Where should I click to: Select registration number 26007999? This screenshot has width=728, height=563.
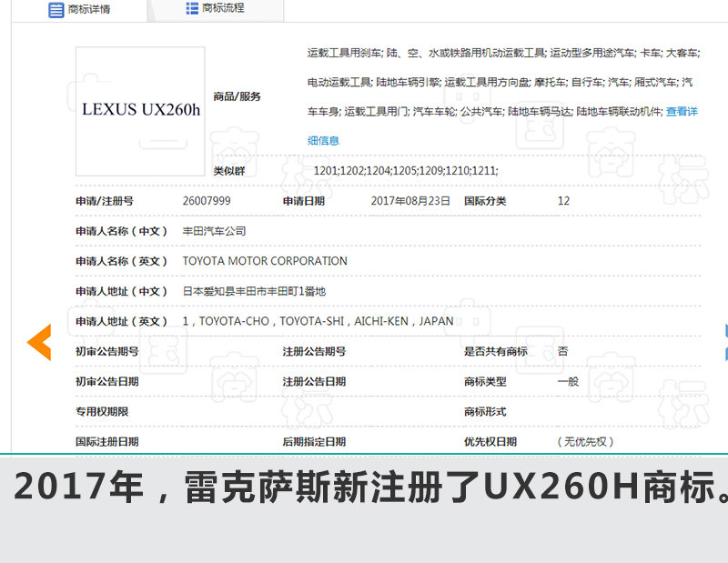click(x=207, y=201)
